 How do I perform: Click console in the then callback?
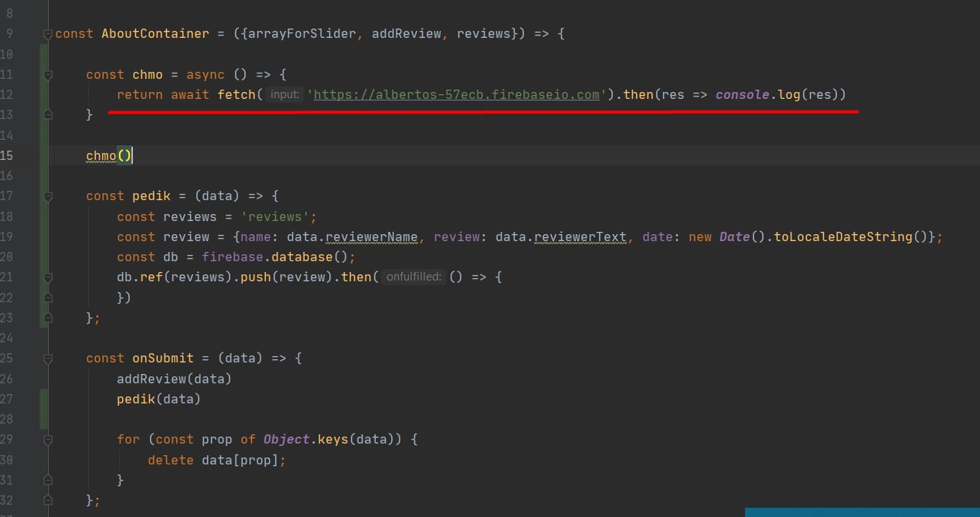(x=743, y=95)
